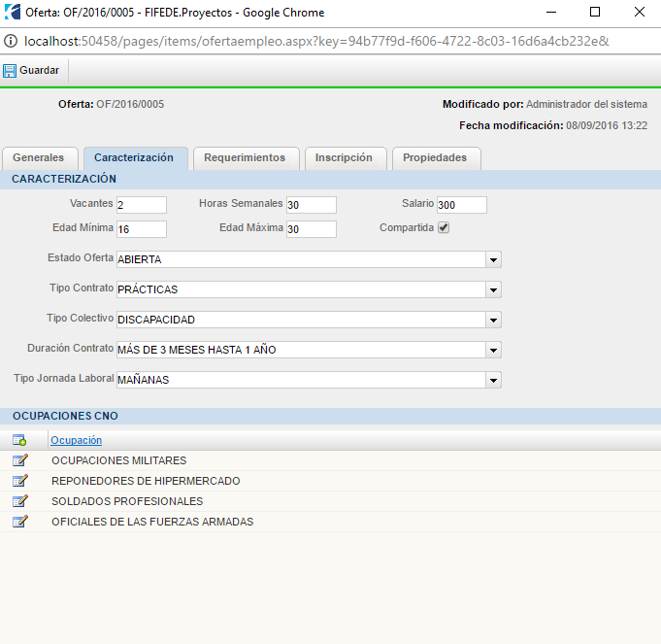The width and height of the screenshot is (661, 644).
Task: Select the REPONEDORES DE HIPERMERCADO row text
Action: point(146,481)
